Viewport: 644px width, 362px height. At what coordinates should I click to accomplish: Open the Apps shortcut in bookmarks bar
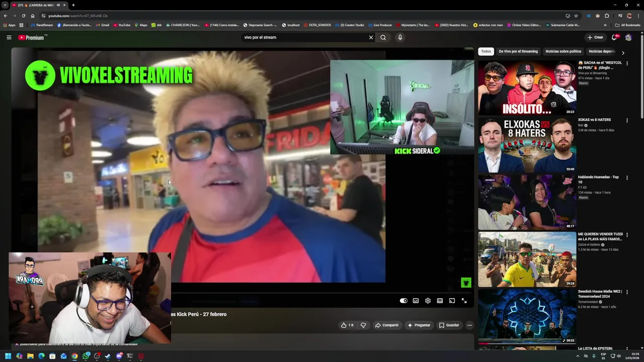[9, 25]
